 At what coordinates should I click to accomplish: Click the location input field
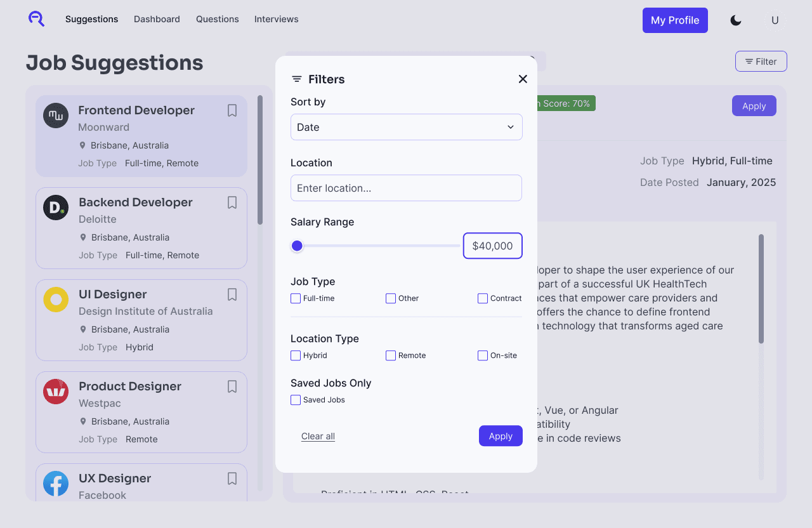(406, 188)
